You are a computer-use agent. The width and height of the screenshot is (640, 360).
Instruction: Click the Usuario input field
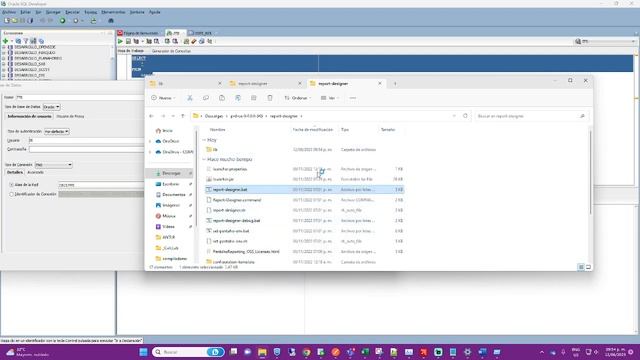pos(86,140)
